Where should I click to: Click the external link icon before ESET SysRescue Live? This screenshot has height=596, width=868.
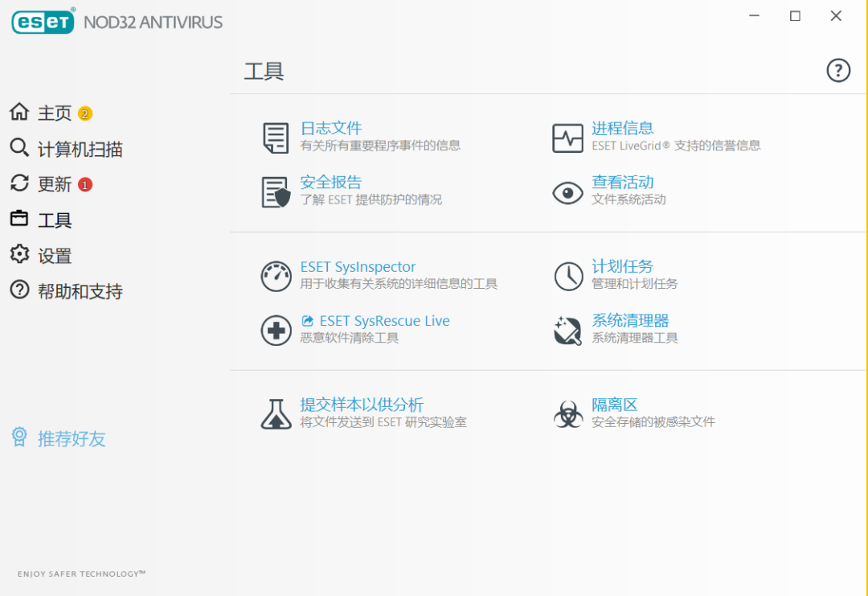click(307, 321)
